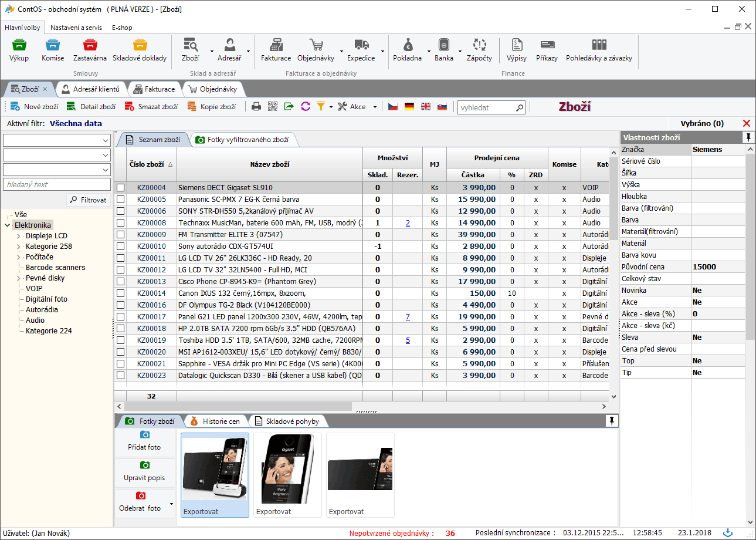Open the Adresář ribbon icon
756x540 pixels.
point(229,50)
